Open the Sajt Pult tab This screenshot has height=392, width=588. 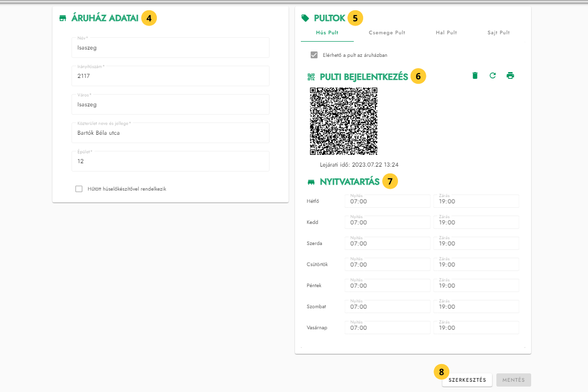coord(498,33)
